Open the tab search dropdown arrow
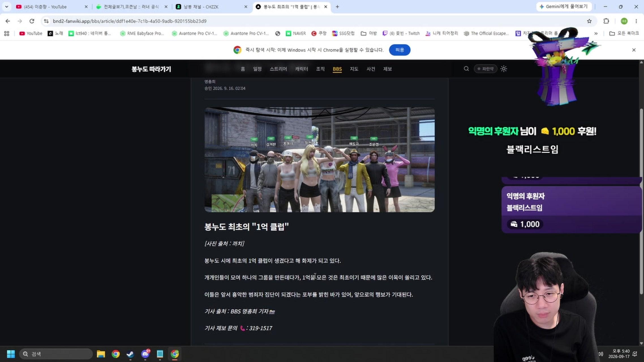The image size is (644, 362). [x=7, y=7]
